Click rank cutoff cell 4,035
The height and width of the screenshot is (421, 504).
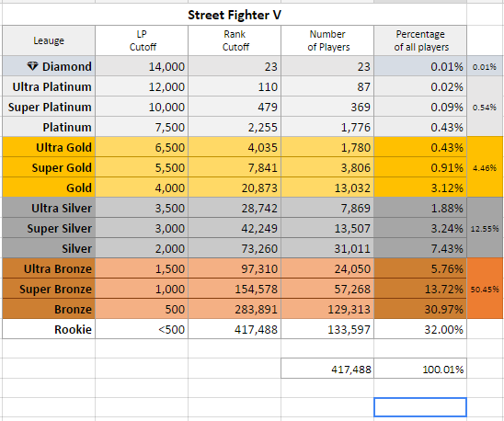pyautogui.click(x=235, y=147)
